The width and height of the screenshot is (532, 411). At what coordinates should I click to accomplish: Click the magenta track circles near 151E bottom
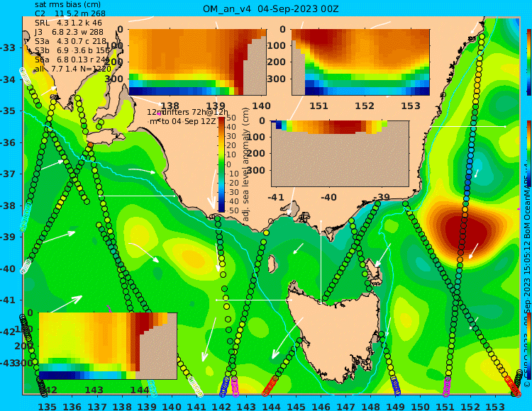tap(447, 387)
